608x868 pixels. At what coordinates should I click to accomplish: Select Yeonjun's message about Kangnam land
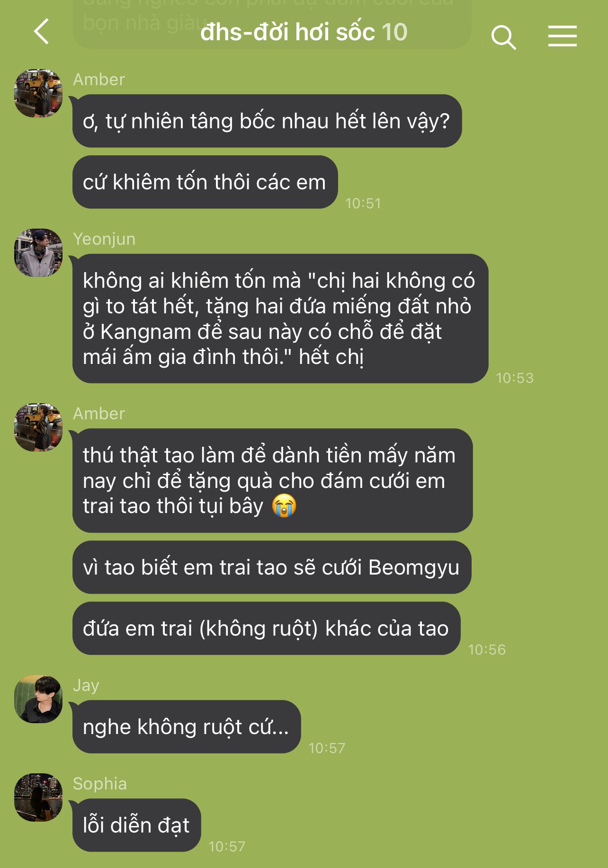tap(280, 319)
